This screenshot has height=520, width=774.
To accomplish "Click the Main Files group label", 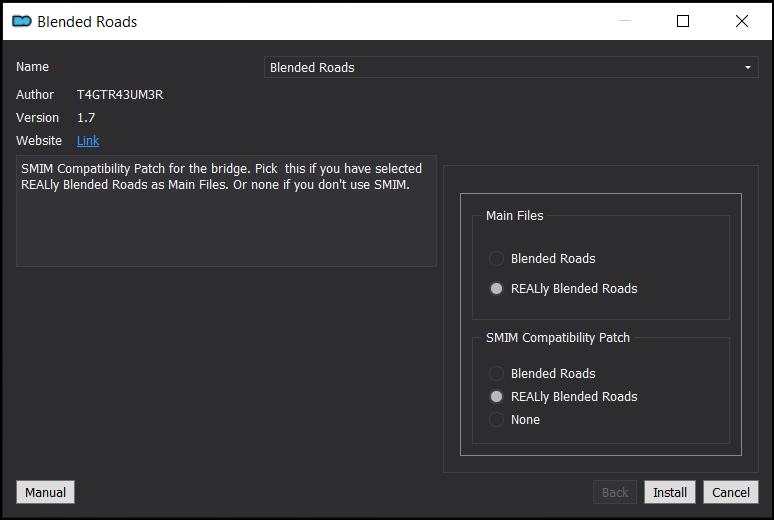I will tap(514, 216).
